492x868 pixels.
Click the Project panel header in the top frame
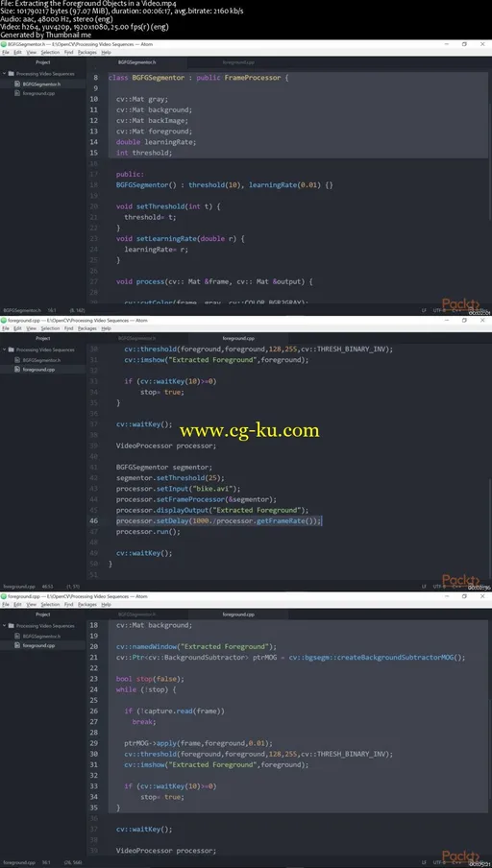pyautogui.click(x=42, y=62)
